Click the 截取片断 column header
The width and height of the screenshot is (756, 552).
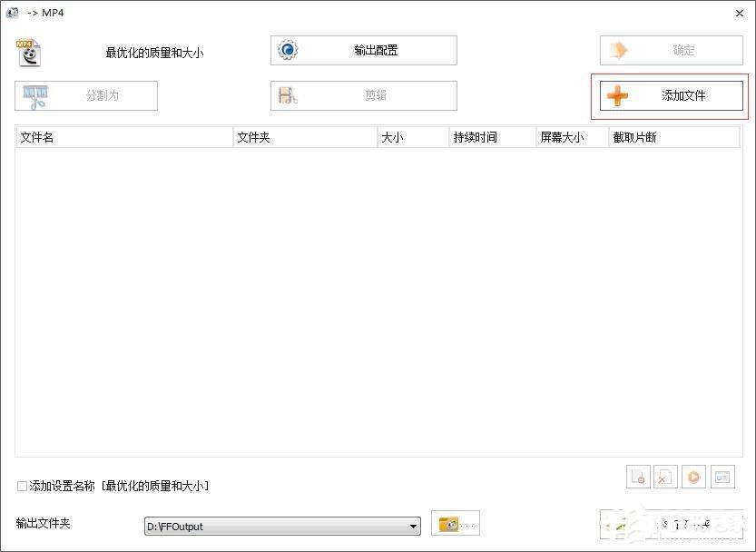point(674,137)
